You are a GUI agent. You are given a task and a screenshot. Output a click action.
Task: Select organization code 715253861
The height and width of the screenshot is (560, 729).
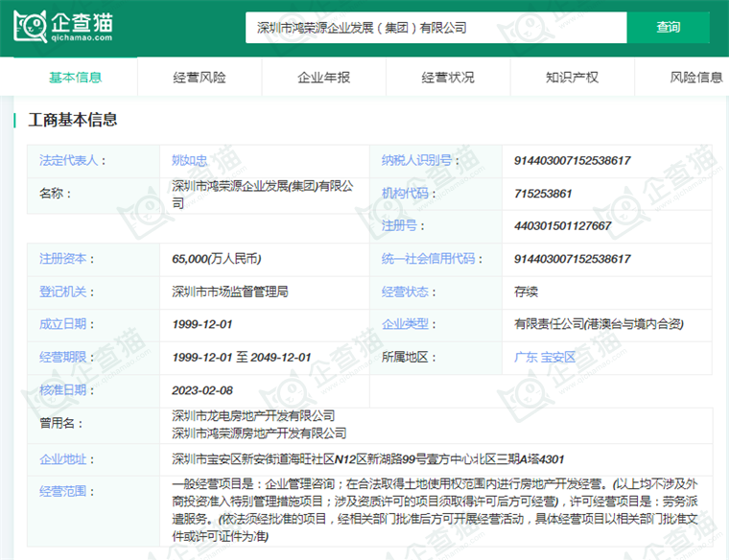(543, 194)
